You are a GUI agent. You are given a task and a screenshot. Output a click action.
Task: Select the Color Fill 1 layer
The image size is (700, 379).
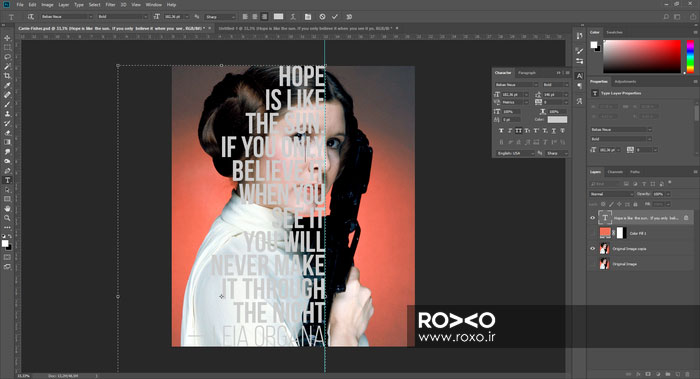[x=640, y=233]
